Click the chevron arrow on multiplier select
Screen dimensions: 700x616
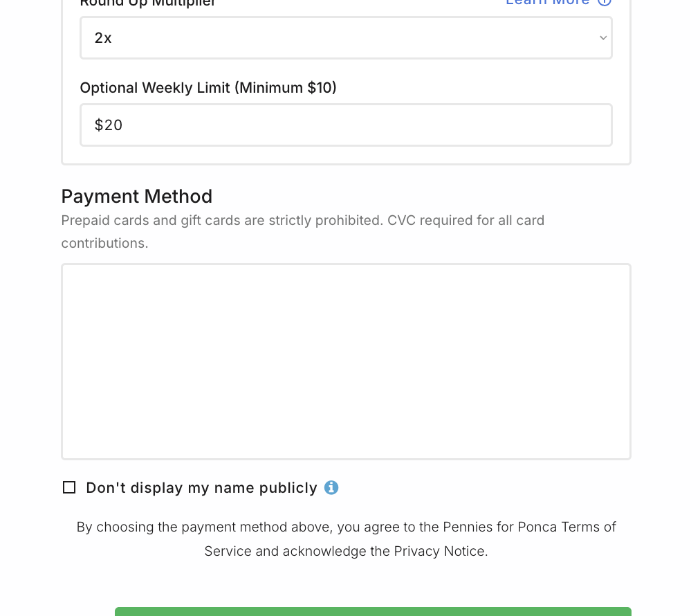(603, 38)
